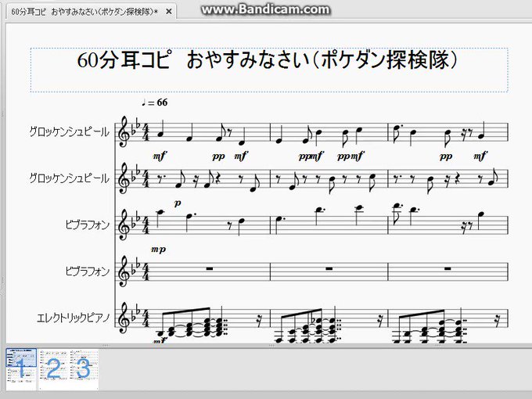The height and width of the screenshot is (399, 532).
Task: Select the mf dynamic under electric piano staff
Action: [160, 340]
